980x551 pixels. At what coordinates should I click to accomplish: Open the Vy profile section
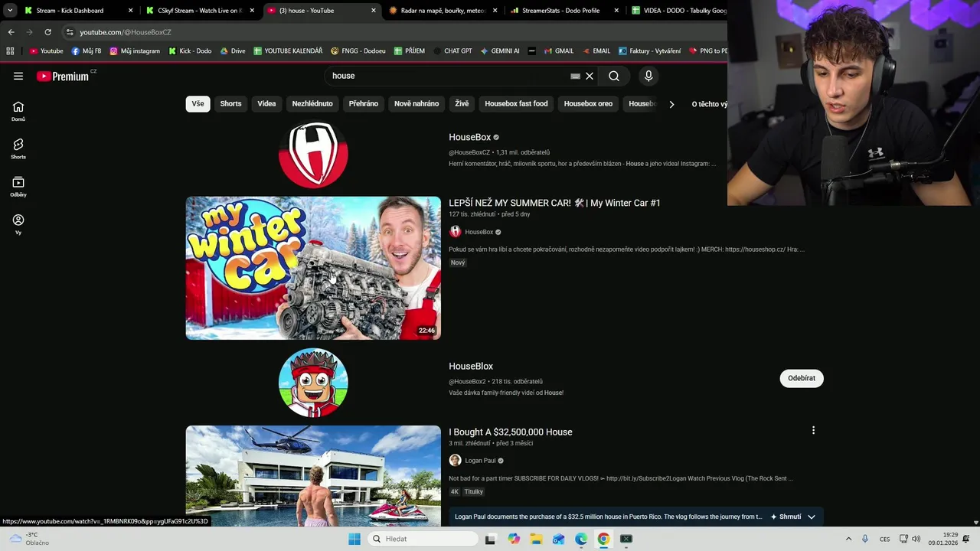point(18,224)
